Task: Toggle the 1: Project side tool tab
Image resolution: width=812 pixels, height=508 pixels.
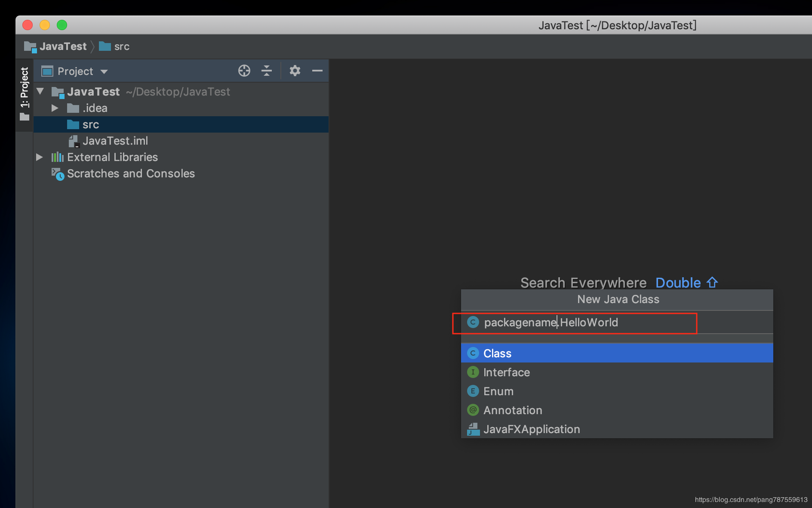Action: [x=25, y=94]
